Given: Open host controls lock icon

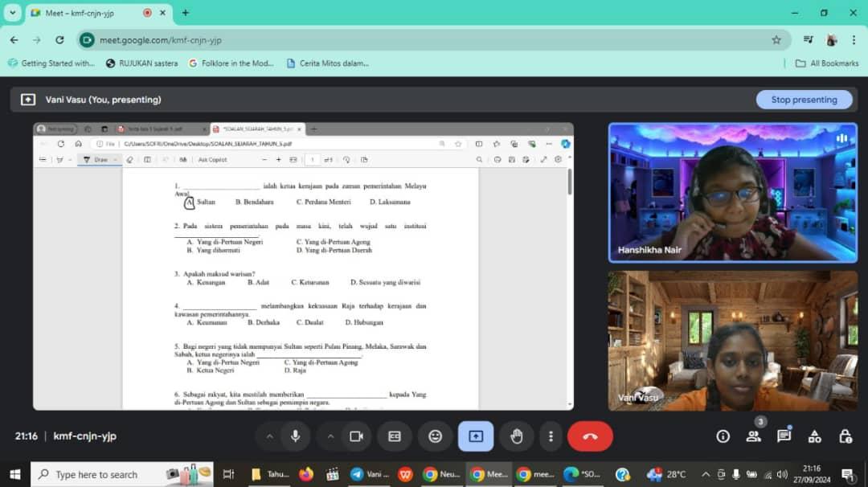Looking at the screenshot, I should [x=845, y=436].
